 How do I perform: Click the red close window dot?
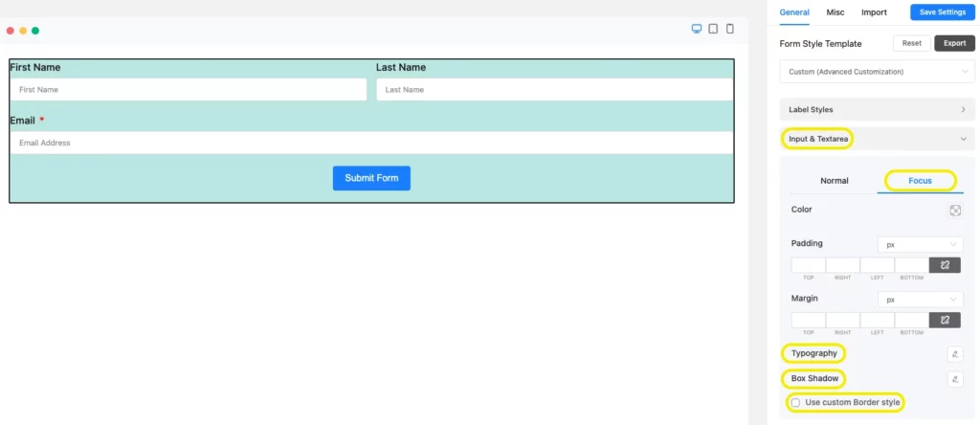click(x=10, y=31)
